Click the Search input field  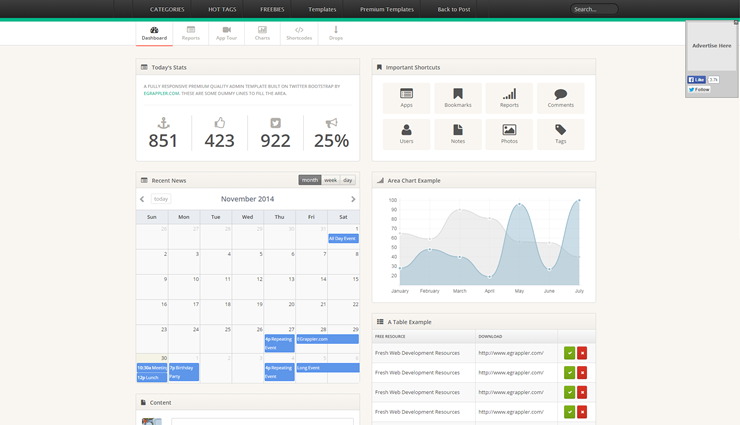[x=594, y=9]
